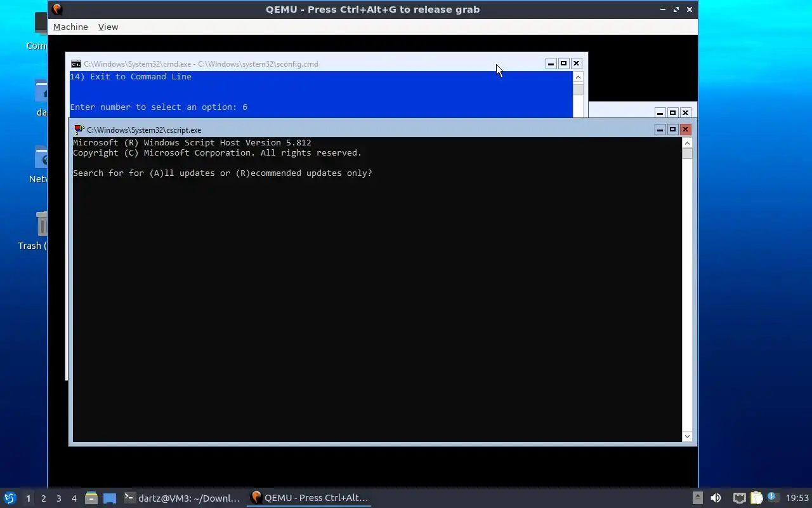Click scroll-down arrow in cscript window

coord(687,436)
